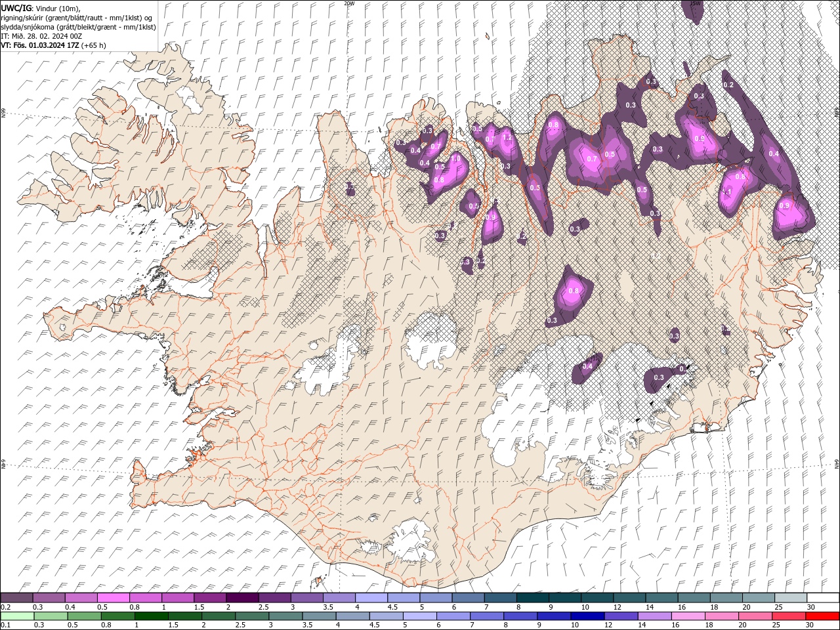The image size is (840, 630).
Task: Click the '0.1' label on rain scale
Action: 6,625
